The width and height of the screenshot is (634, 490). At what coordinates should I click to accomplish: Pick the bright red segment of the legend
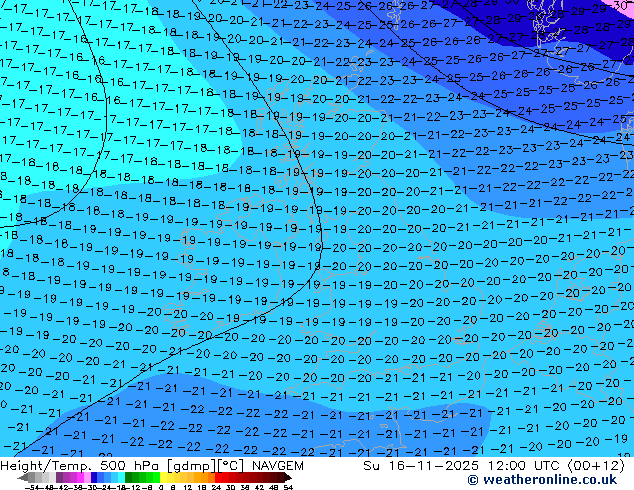point(218,477)
